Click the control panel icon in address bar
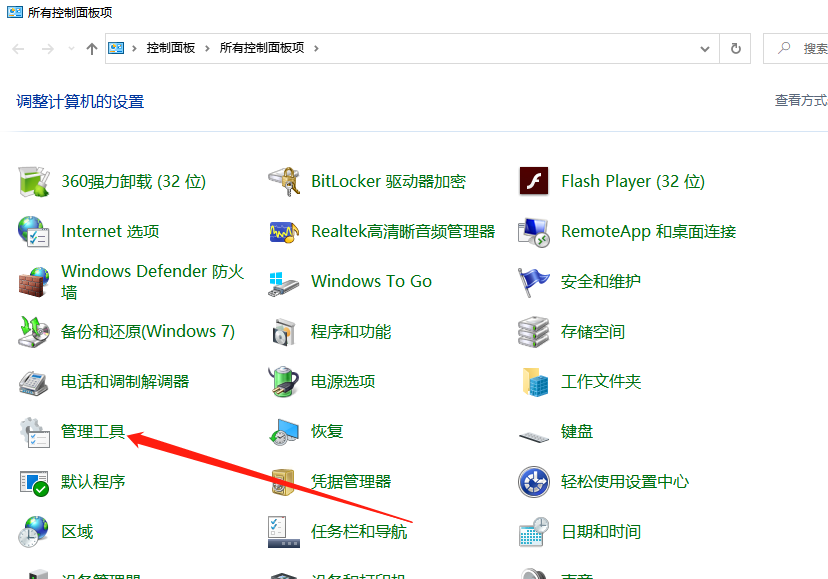Screen dimensions: 828x579 point(116,49)
